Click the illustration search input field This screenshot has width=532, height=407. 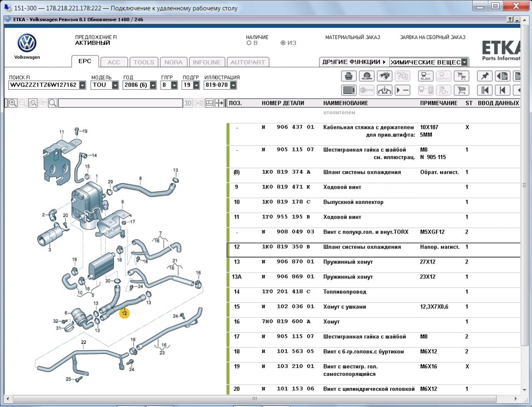point(121,103)
